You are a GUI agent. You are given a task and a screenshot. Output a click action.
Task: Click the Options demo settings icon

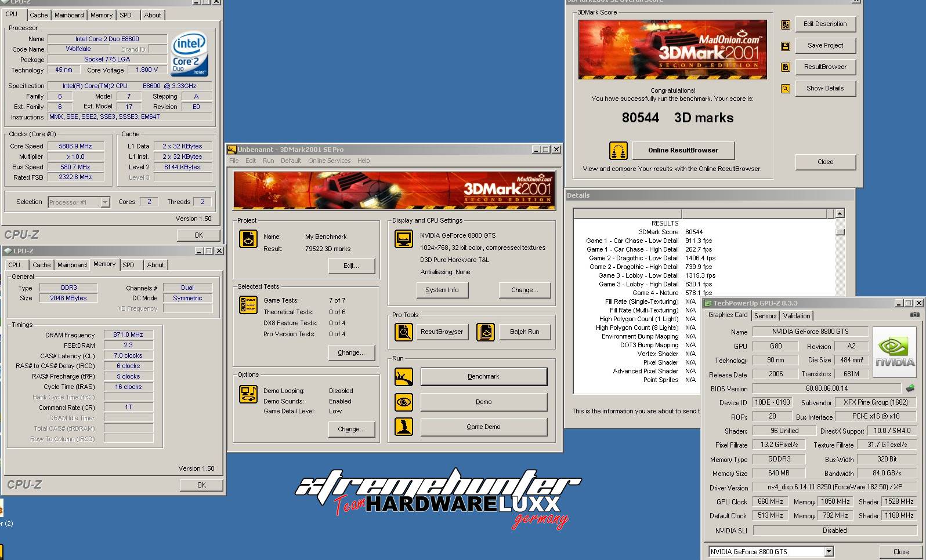pos(248,394)
